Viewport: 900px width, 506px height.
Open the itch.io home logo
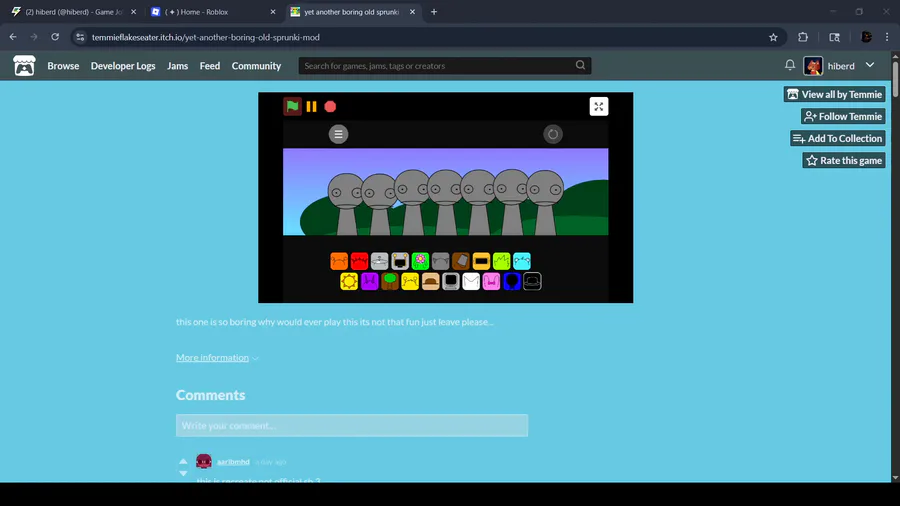24,66
